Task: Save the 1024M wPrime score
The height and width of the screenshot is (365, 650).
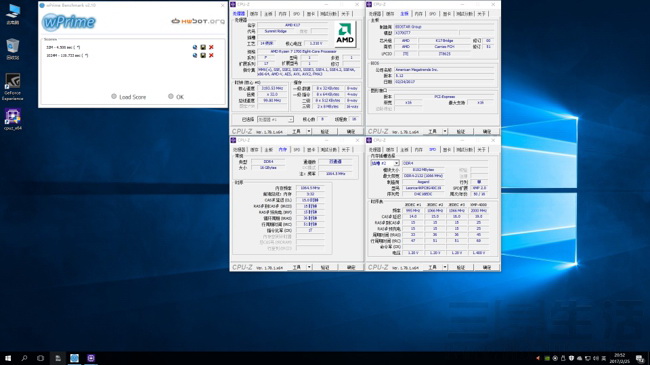Action: (x=203, y=55)
